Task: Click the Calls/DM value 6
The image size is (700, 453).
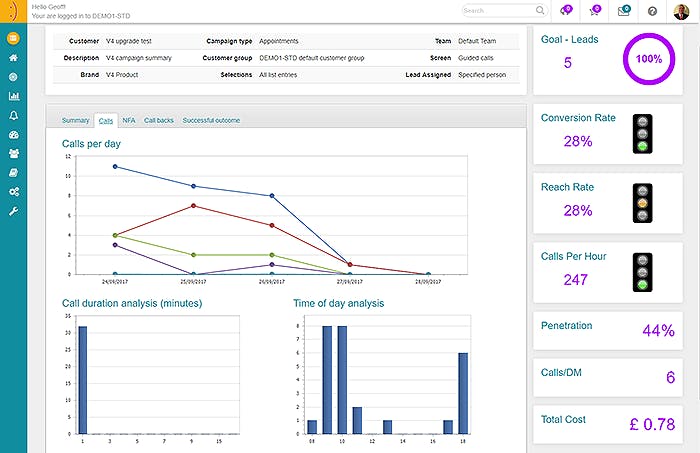Action: click(x=670, y=378)
